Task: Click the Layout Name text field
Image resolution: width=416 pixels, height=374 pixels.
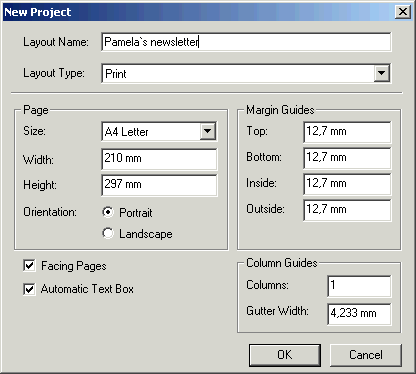Action: click(x=246, y=42)
